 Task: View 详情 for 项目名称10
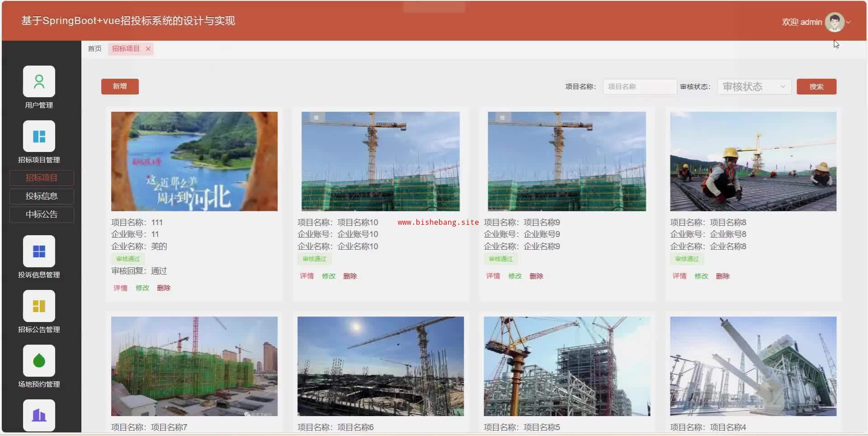[x=307, y=276]
